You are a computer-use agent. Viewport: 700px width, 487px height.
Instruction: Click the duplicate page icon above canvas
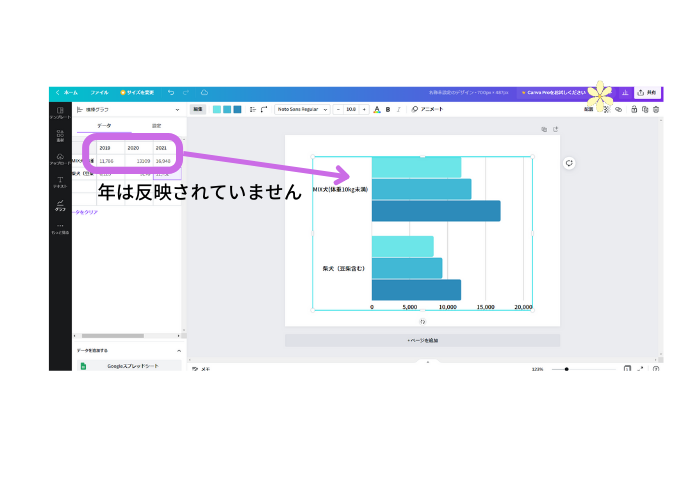point(544,129)
